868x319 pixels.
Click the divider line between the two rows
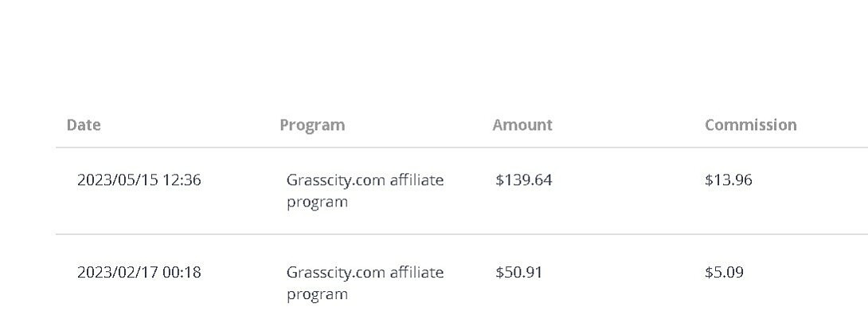click(462, 234)
